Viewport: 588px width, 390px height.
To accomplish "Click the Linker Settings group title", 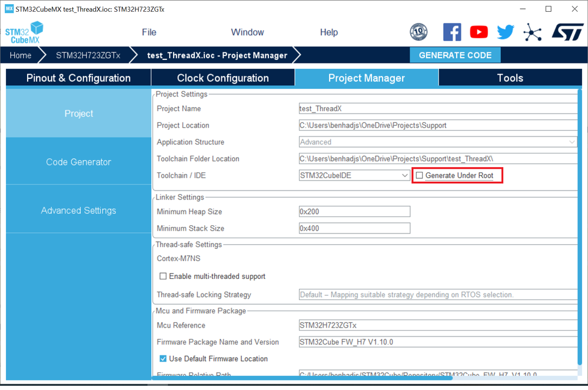I will pyautogui.click(x=180, y=197).
